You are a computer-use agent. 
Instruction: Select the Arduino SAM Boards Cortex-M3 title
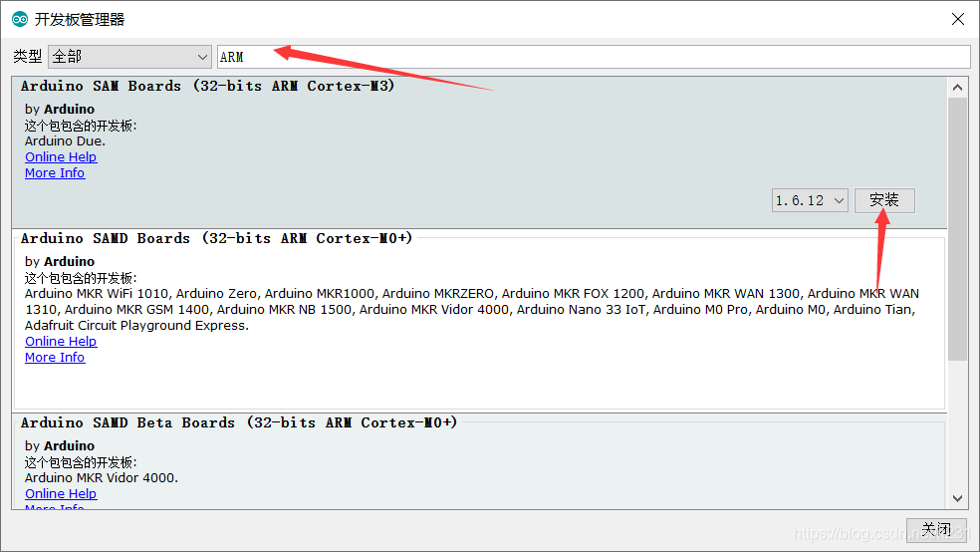tap(207, 86)
